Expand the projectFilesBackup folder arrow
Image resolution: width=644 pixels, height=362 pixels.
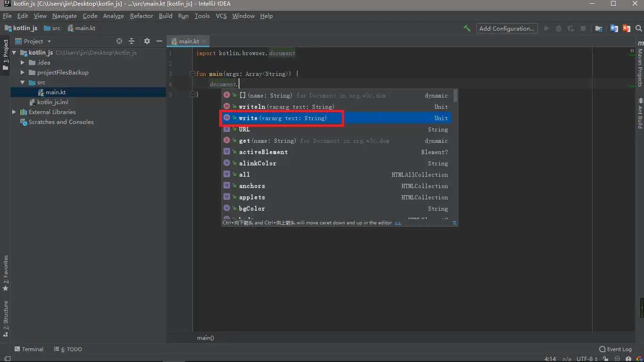point(22,73)
